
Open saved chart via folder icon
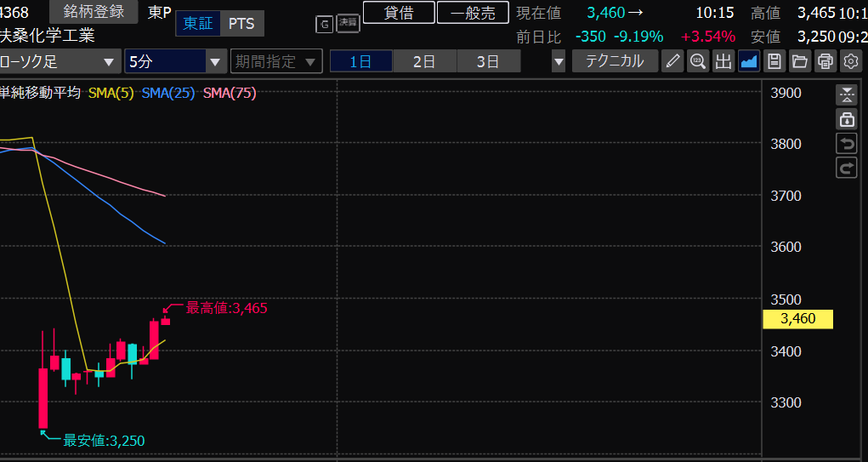(800, 61)
